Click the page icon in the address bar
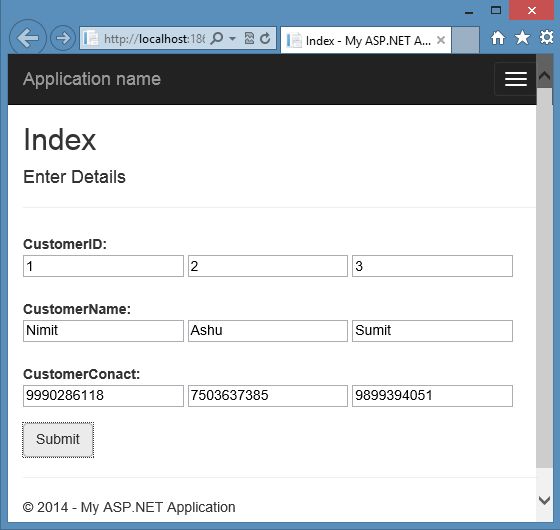 coord(91,38)
